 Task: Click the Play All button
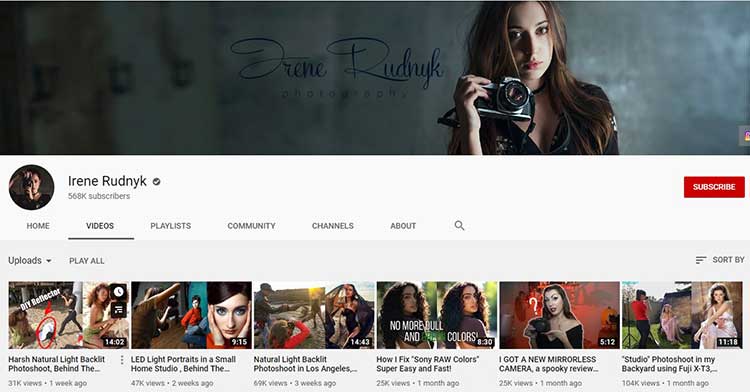87,261
